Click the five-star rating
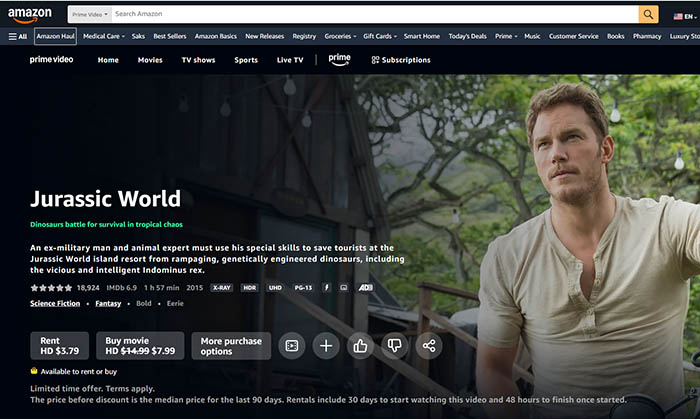The width and height of the screenshot is (700, 419). pos(51,288)
